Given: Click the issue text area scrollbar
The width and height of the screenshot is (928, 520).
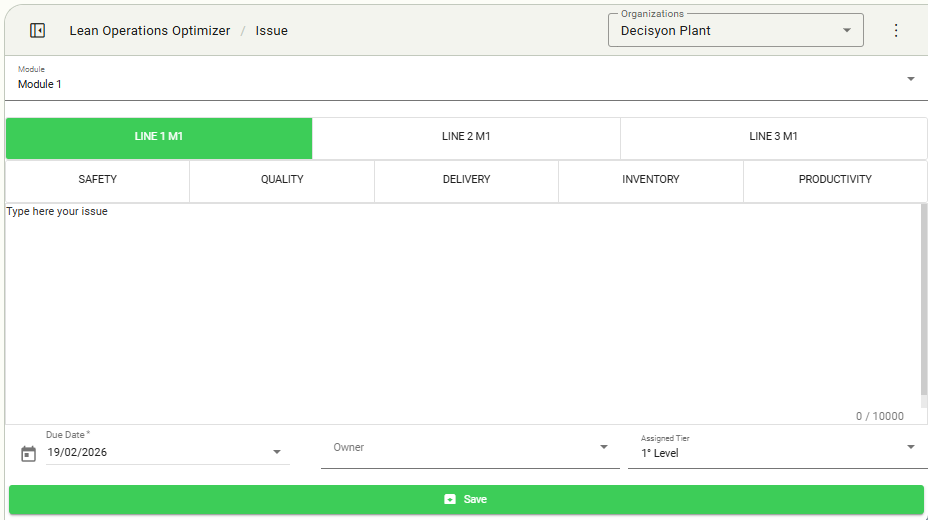Looking at the screenshot, I should 923,300.
